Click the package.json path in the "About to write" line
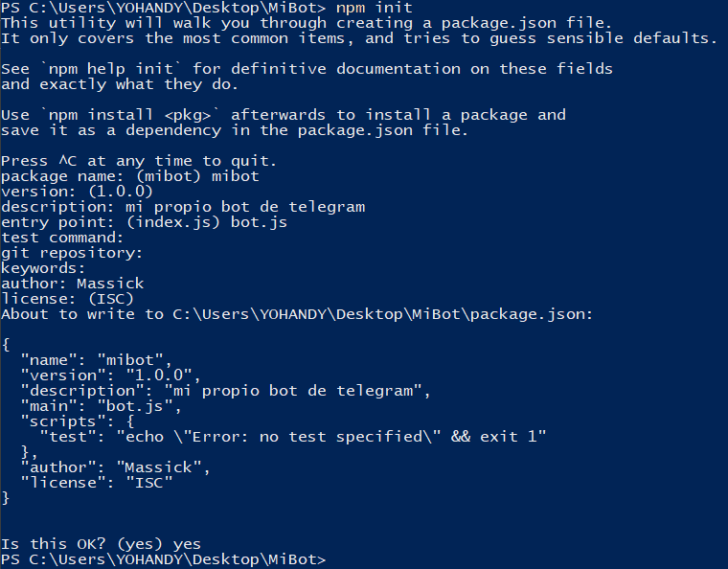Image resolution: width=728 pixels, height=569 pixels. (383, 314)
